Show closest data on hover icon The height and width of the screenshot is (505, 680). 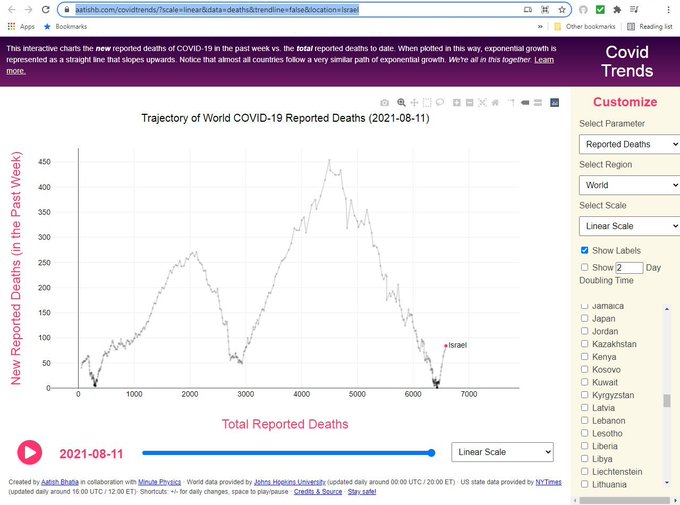pyautogui.click(x=525, y=102)
